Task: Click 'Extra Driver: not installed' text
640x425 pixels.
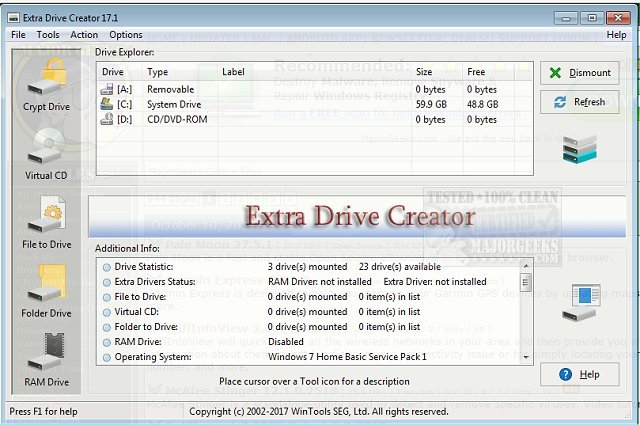Action: coord(435,282)
